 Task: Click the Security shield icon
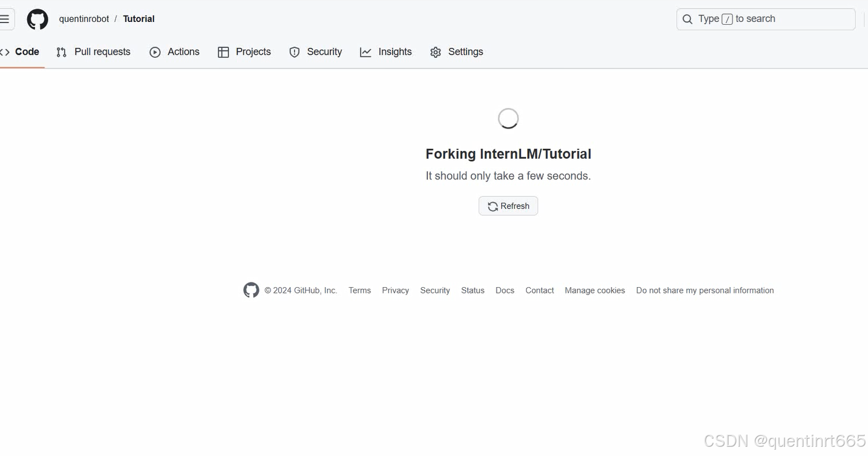(x=295, y=52)
